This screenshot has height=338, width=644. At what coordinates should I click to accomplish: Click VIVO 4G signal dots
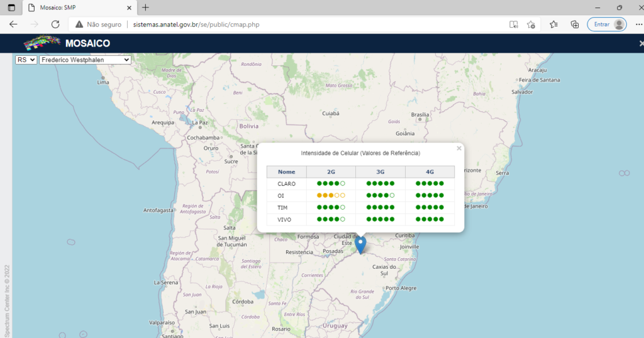[x=430, y=219]
